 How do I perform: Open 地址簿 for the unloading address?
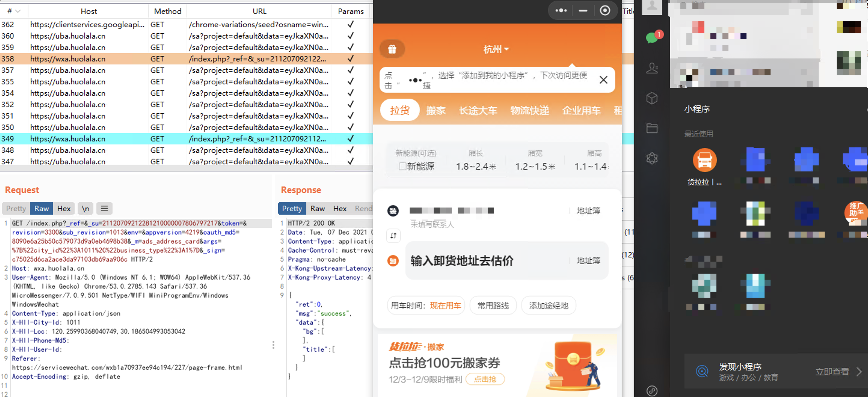(588, 260)
